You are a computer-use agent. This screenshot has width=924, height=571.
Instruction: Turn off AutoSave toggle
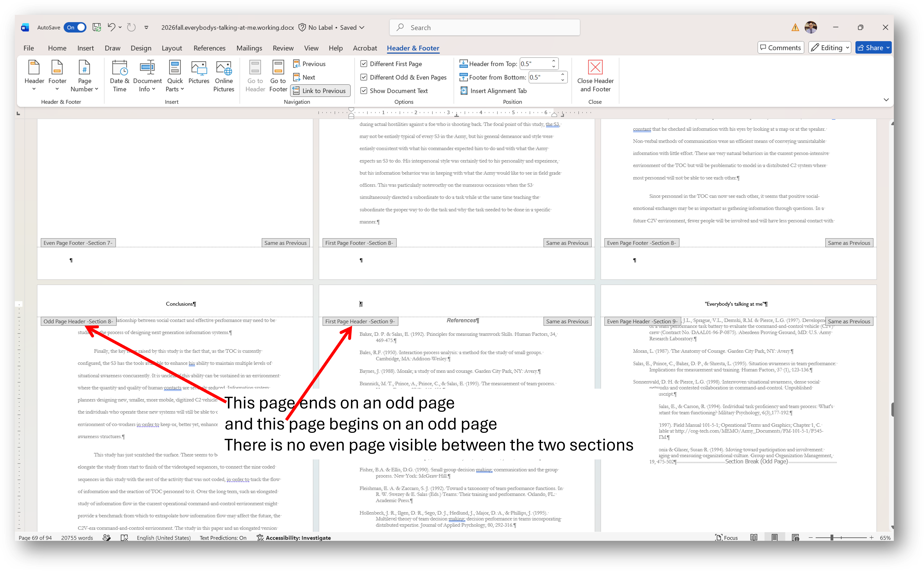pos(75,27)
